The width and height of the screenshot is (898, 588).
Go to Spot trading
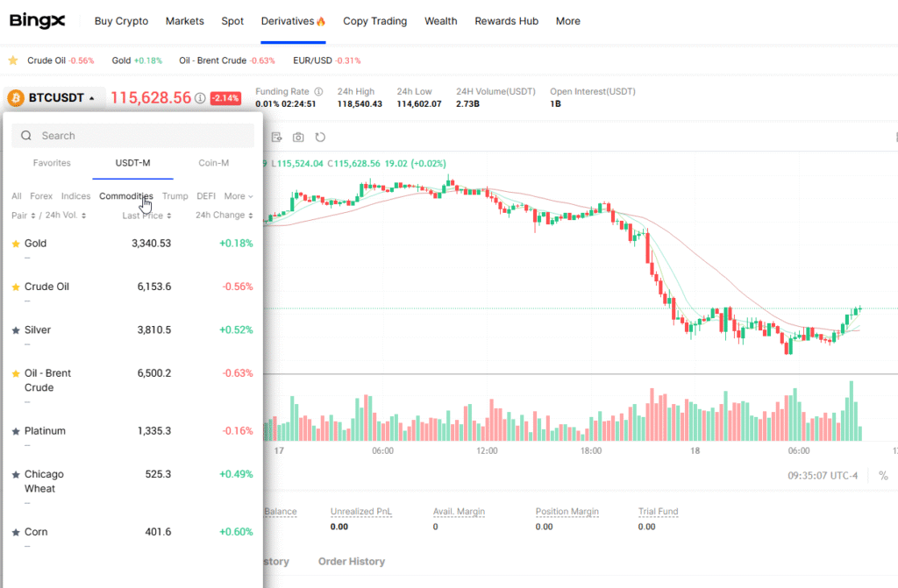[232, 21]
